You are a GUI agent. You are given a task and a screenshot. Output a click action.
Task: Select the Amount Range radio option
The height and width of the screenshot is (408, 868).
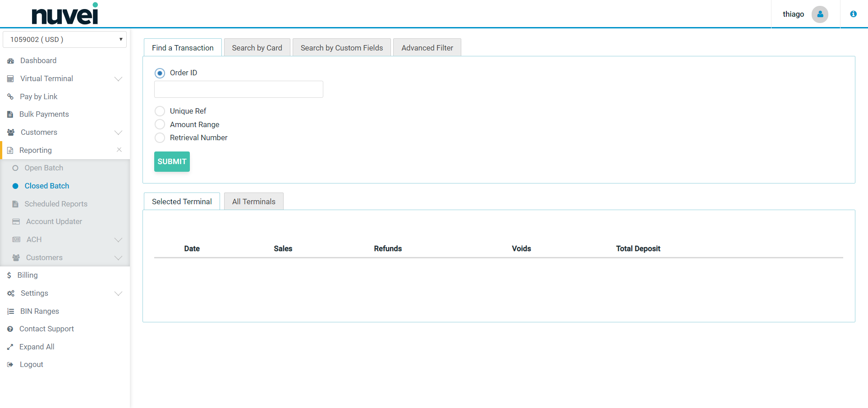[160, 124]
